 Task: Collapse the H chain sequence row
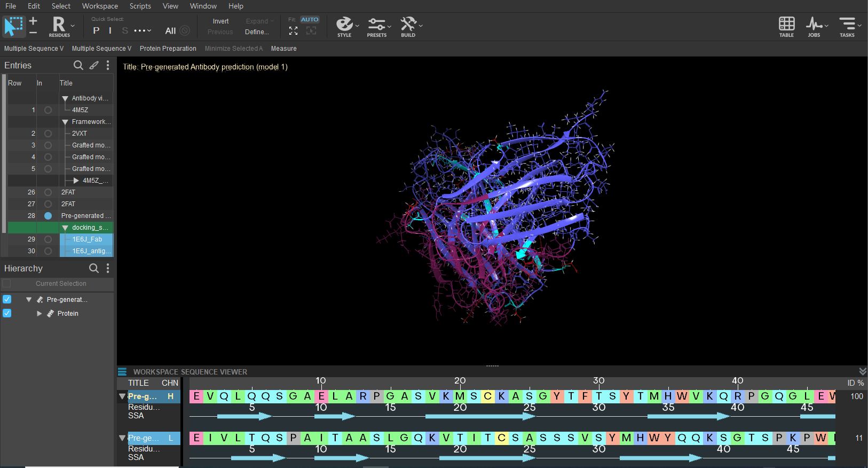(x=122, y=396)
